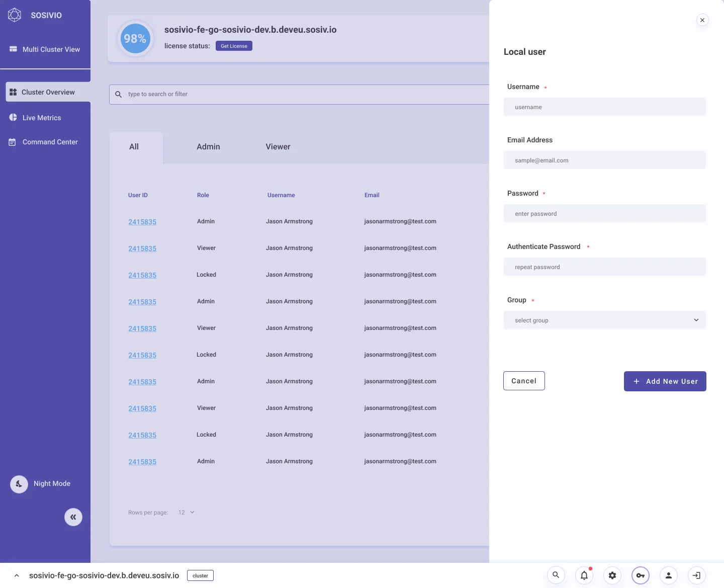Close the Local user panel

(x=702, y=20)
